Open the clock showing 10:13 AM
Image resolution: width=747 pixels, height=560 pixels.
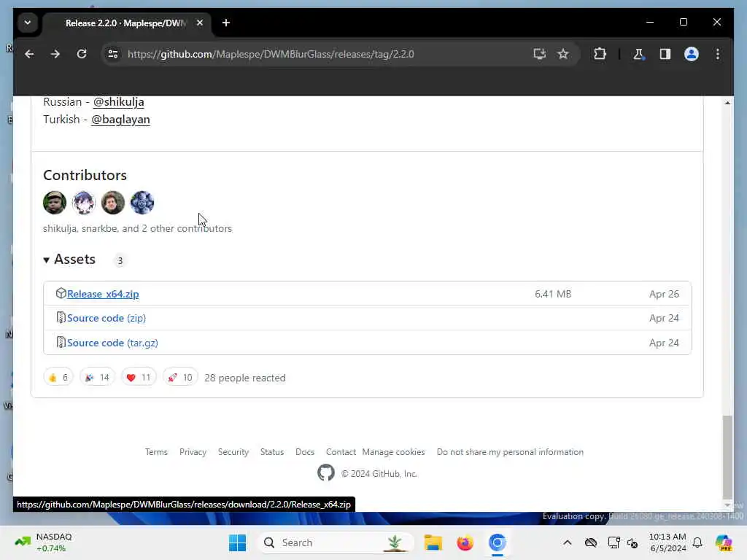pyautogui.click(x=668, y=542)
